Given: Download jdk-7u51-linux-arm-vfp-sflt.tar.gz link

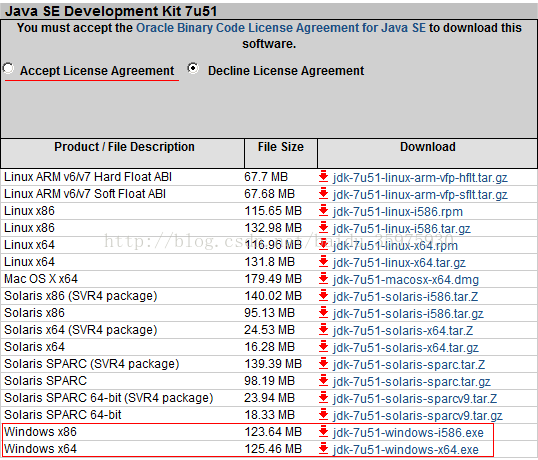Looking at the screenshot, I should click(x=420, y=195).
